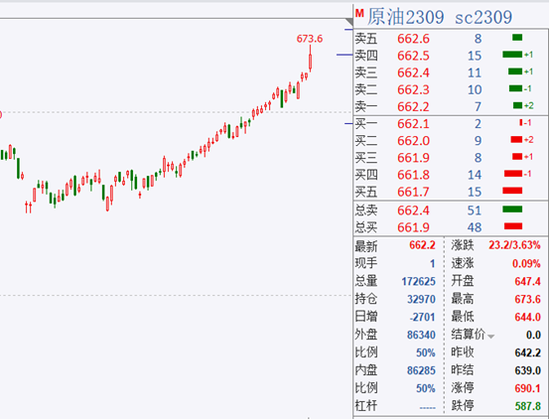550x420 pixels.
Task: Click the 卖一 volume 7
Action: tap(478, 106)
